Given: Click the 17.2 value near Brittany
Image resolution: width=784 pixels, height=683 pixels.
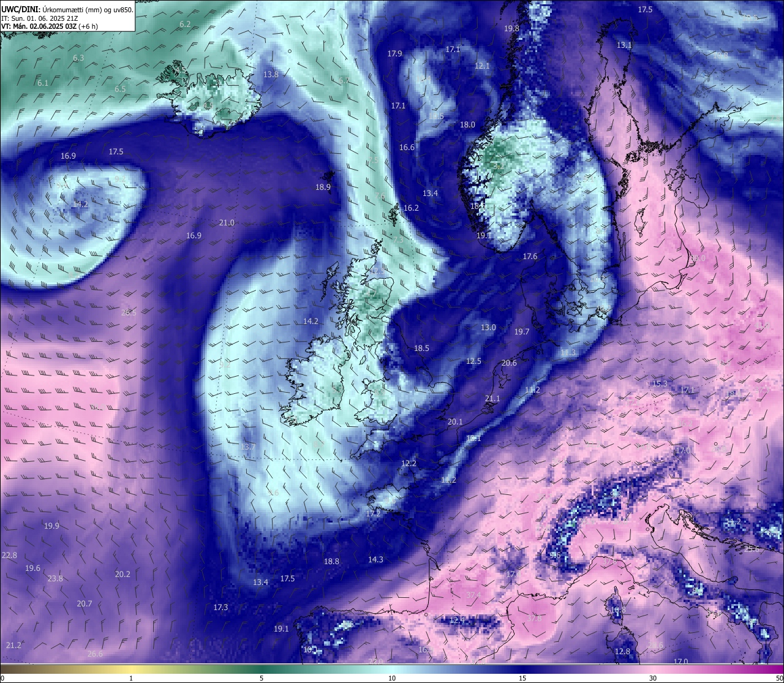Looking at the screenshot, I should point(373,514).
